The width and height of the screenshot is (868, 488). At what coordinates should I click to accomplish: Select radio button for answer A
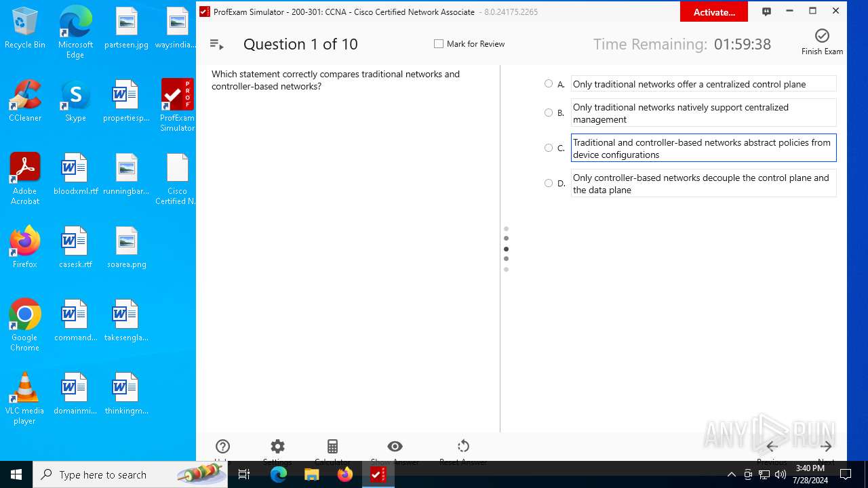click(549, 83)
